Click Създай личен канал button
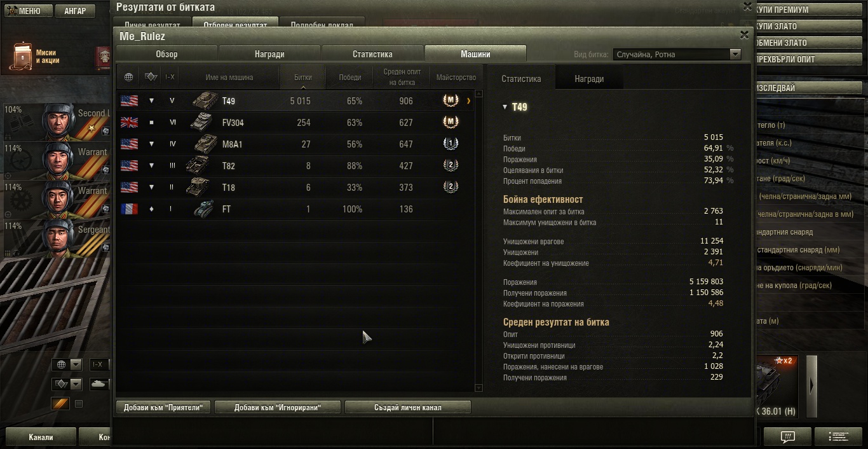Viewport: 868px width, 449px height. pos(408,407)
